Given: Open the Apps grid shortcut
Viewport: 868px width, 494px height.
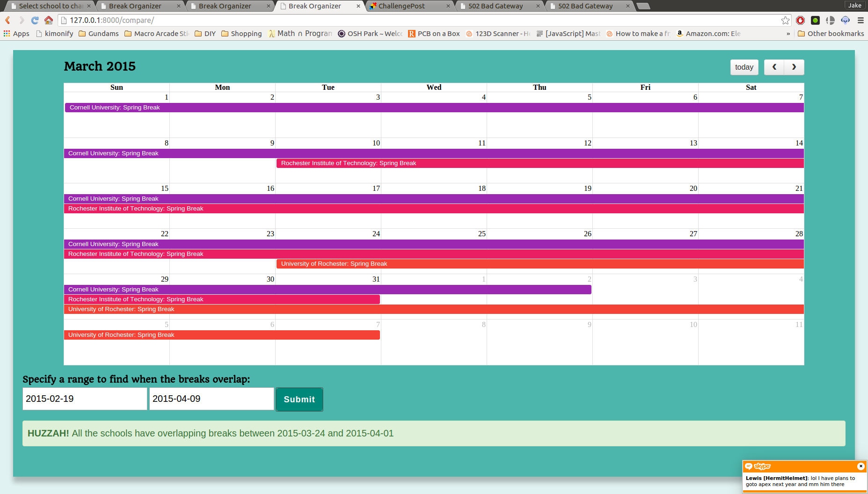Looking at the screenshot, I should click(x=16, y=34).
